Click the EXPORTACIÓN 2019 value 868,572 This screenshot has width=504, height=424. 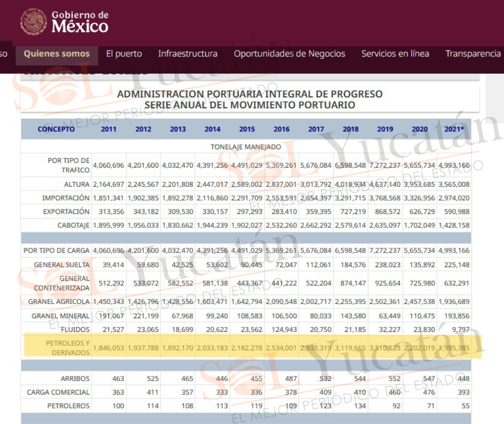click(387, 212)
